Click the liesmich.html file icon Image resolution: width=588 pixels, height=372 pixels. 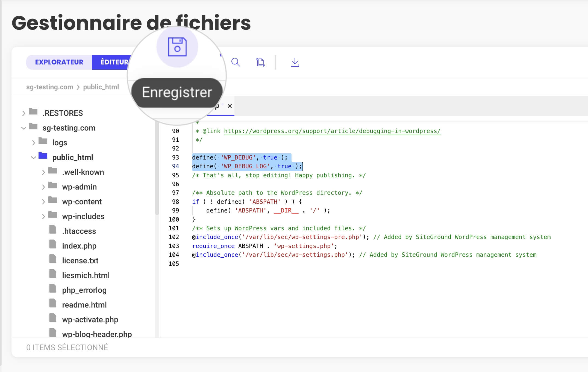click(x=53, y=274)
